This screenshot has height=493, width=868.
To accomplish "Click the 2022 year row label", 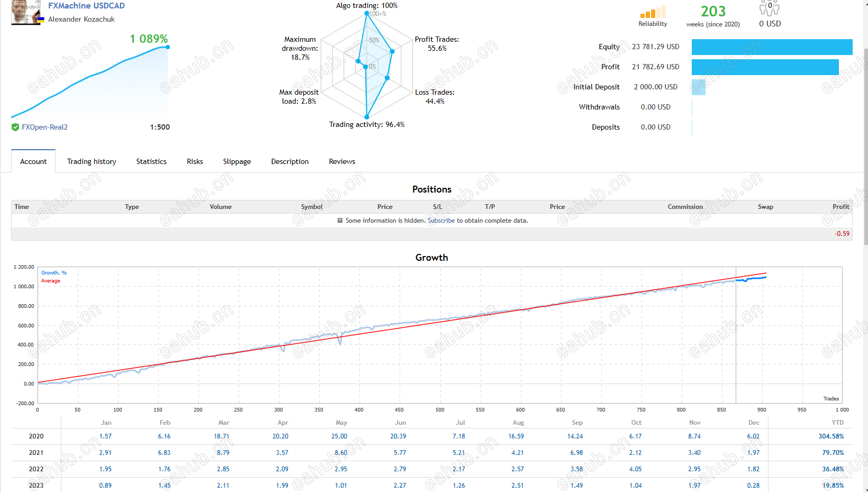I will click(36, 469).
